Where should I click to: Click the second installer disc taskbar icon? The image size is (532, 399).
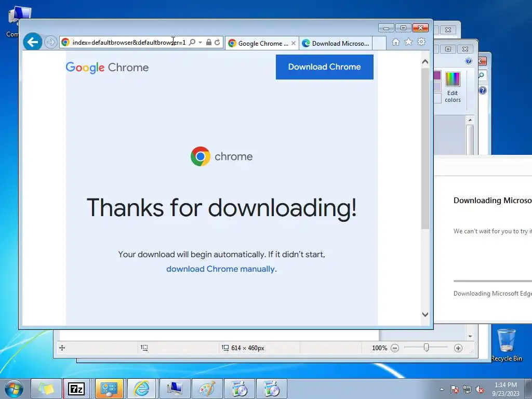click(x=271, y=389)
